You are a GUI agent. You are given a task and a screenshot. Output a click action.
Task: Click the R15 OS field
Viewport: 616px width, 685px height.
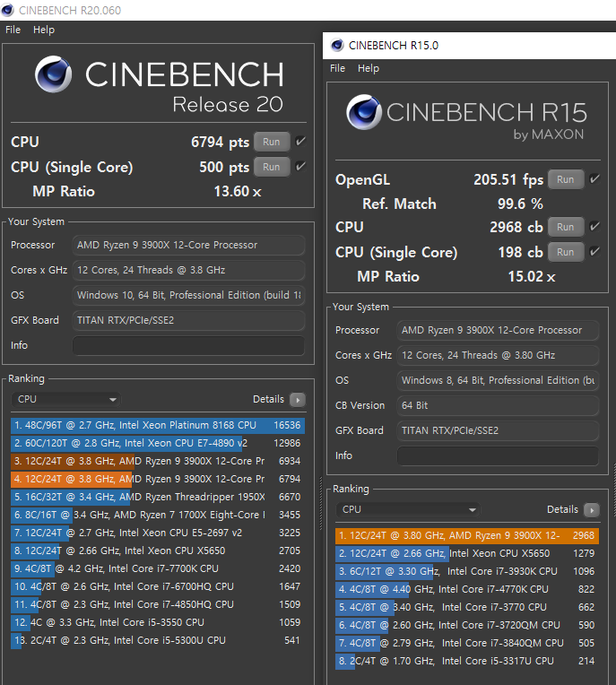tap(498, 380)
